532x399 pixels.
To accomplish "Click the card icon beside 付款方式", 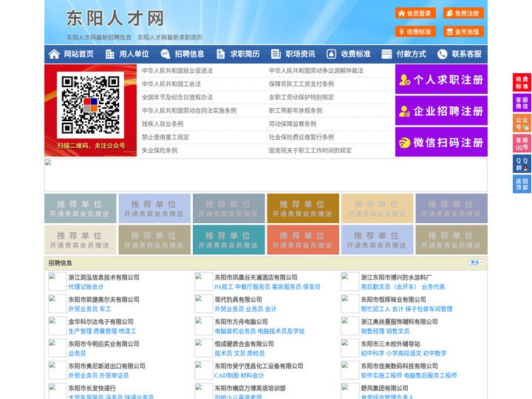I will (x=386, y=54).
